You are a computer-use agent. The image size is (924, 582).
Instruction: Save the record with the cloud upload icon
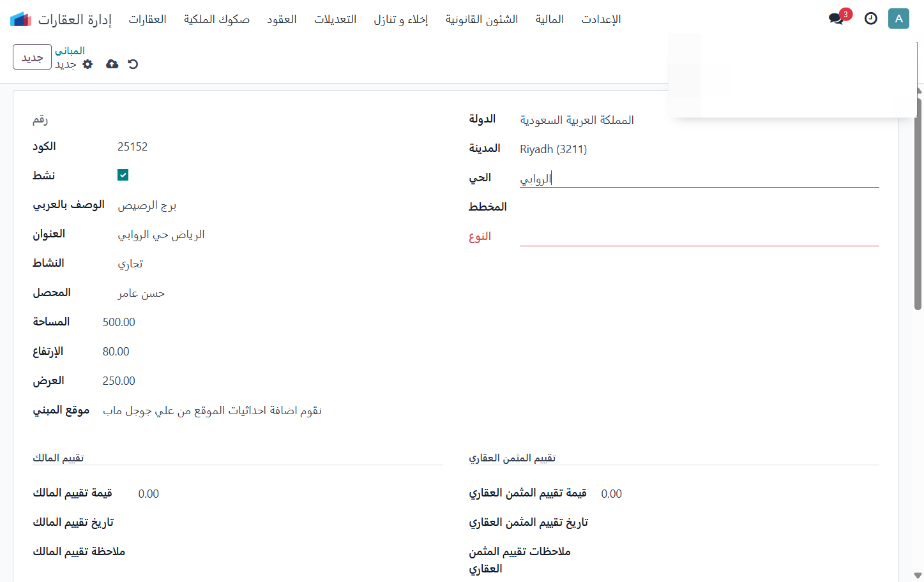112,64
